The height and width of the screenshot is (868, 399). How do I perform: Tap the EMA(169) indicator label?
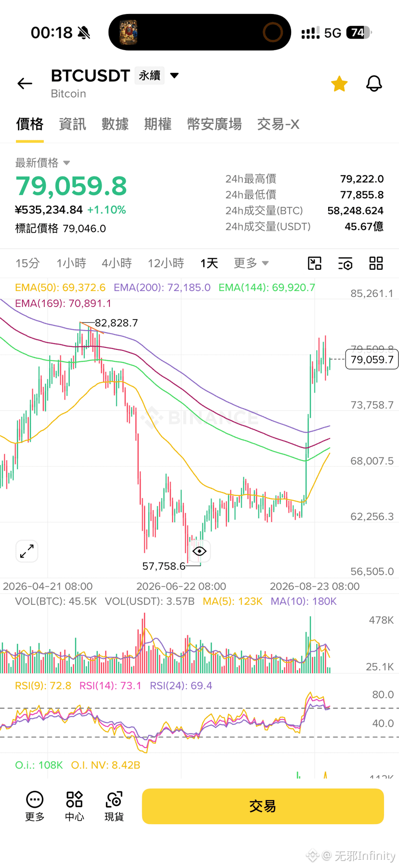point(63,304)
